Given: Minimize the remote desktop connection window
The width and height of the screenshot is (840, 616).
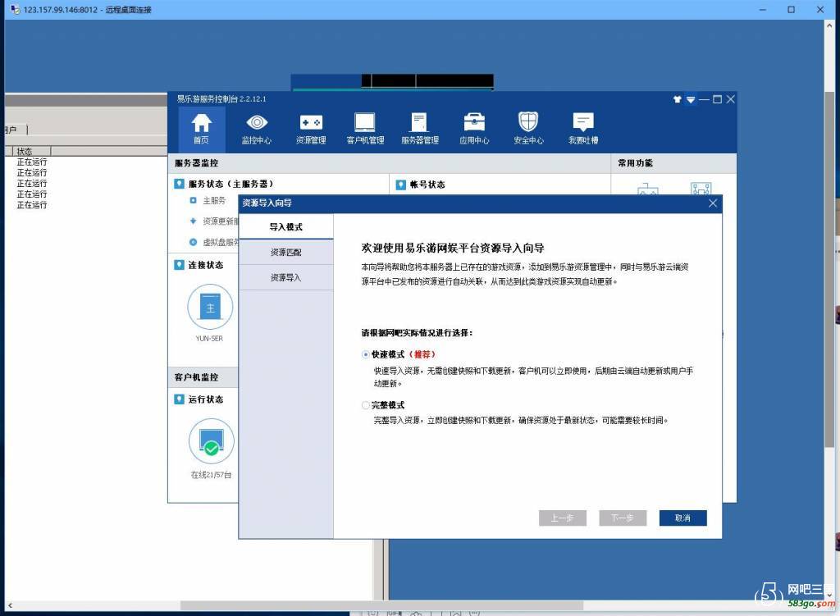Looking at the screenshot, I should tap(763, 10).
